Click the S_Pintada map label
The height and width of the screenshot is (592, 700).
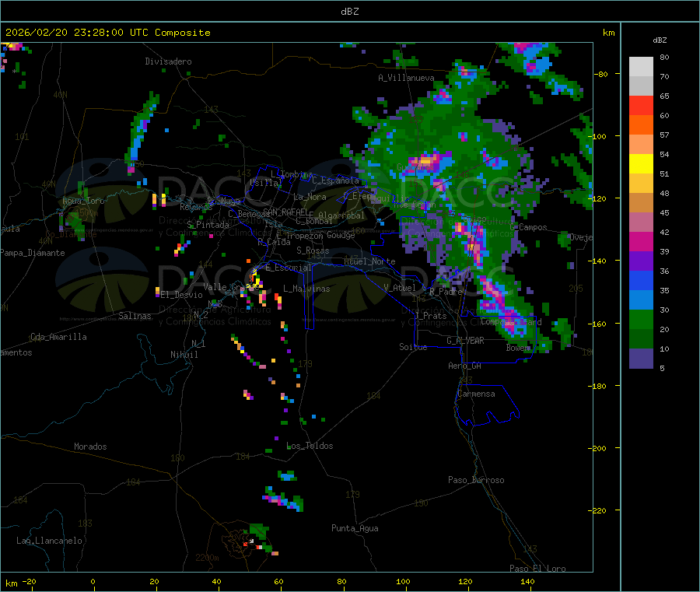208,225
